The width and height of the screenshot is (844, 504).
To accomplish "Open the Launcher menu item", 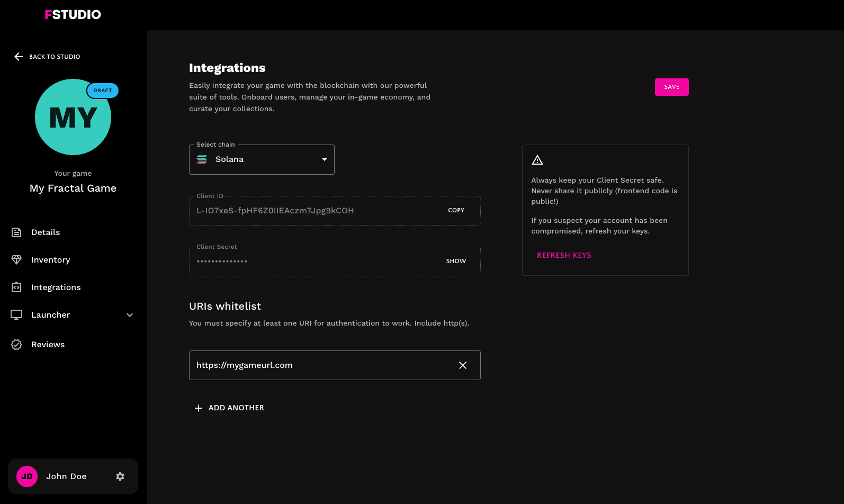I will 51,315.
